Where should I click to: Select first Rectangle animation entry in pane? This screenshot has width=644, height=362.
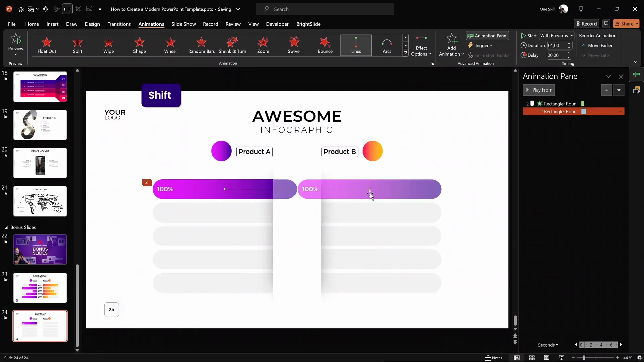click(x=573, y=104)
